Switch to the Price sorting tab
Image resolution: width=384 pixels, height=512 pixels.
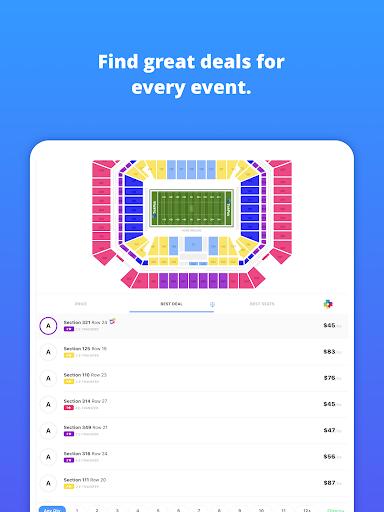pyautogui.click(x=81, y=304)
